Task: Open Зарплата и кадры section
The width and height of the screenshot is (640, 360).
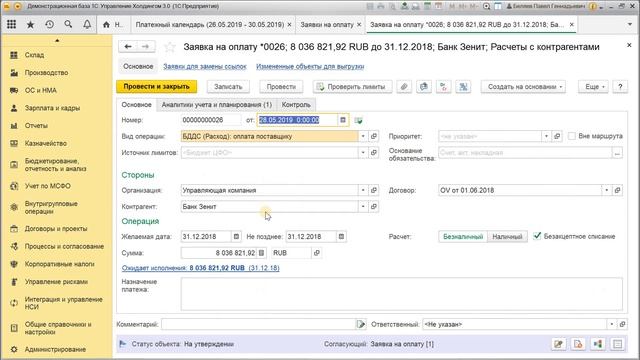Action: click(x=52, y=108)
